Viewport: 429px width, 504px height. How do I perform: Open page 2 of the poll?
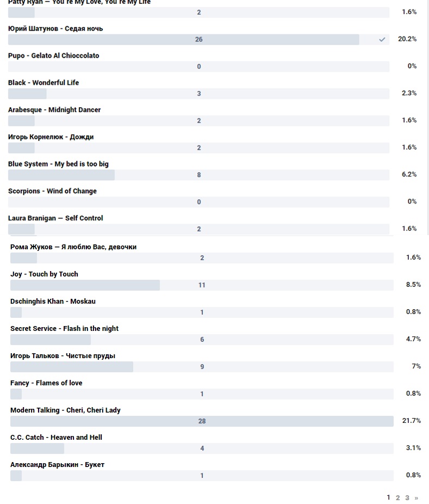tap(397, 498)
